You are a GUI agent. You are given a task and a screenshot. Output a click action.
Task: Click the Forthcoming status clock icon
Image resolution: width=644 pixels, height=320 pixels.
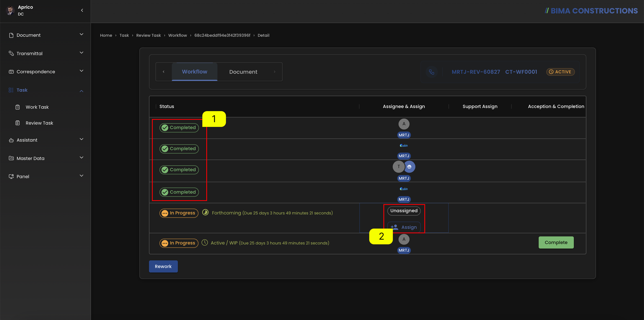[x=205, y=212]
